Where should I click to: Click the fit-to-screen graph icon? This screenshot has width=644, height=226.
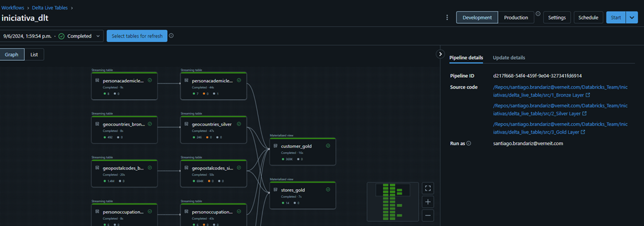point(428,188)
